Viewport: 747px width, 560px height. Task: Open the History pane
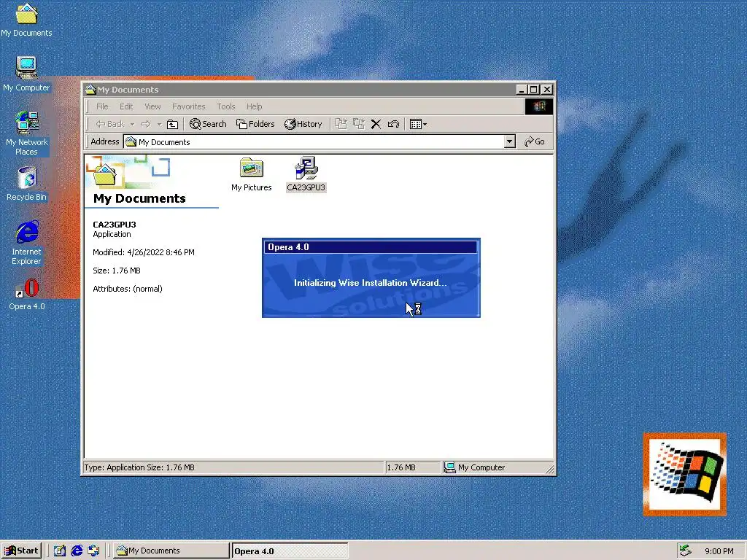click(x=303, y=124)
